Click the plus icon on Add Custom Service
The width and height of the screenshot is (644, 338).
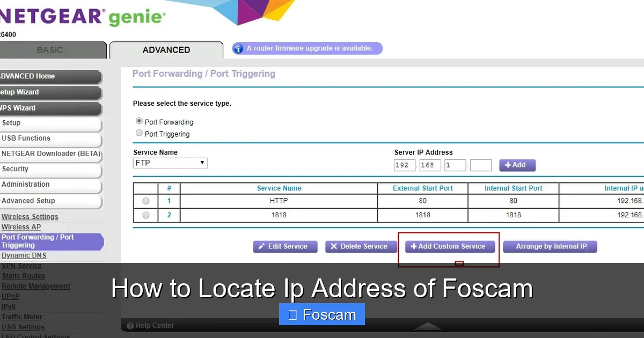click(x=413, y=246)
